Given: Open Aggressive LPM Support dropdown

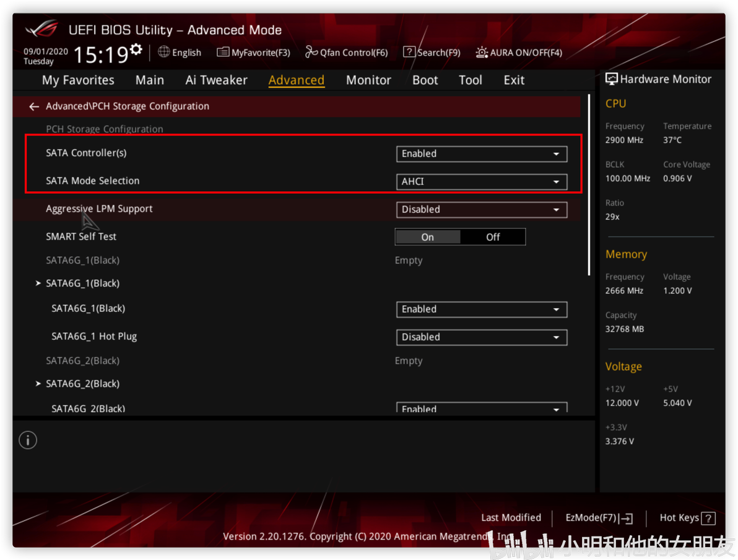Looking at the screenshot, I should coord(482,209).
